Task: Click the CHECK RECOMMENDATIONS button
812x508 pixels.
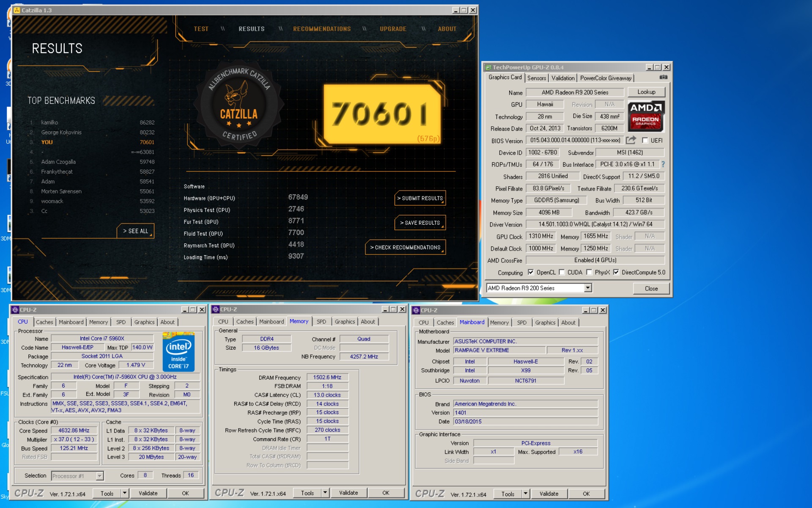Action: click(405, 247)
